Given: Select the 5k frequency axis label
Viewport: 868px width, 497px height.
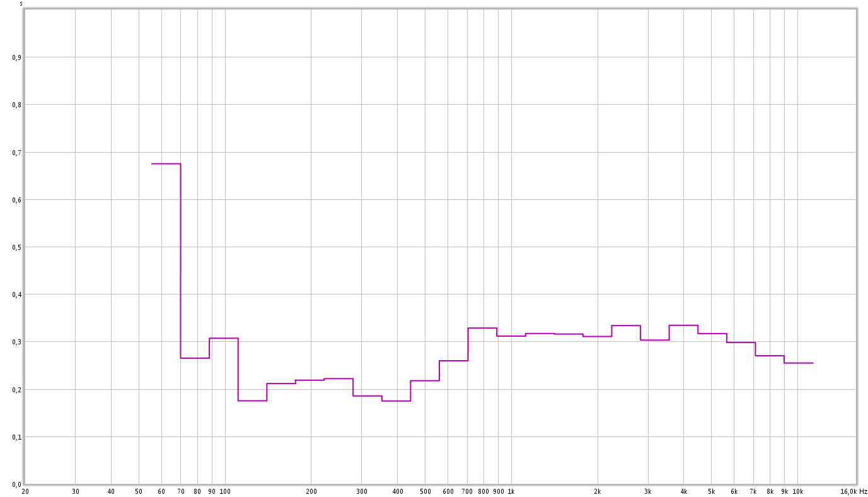Looking at the screenshot, I should [712, 491].
